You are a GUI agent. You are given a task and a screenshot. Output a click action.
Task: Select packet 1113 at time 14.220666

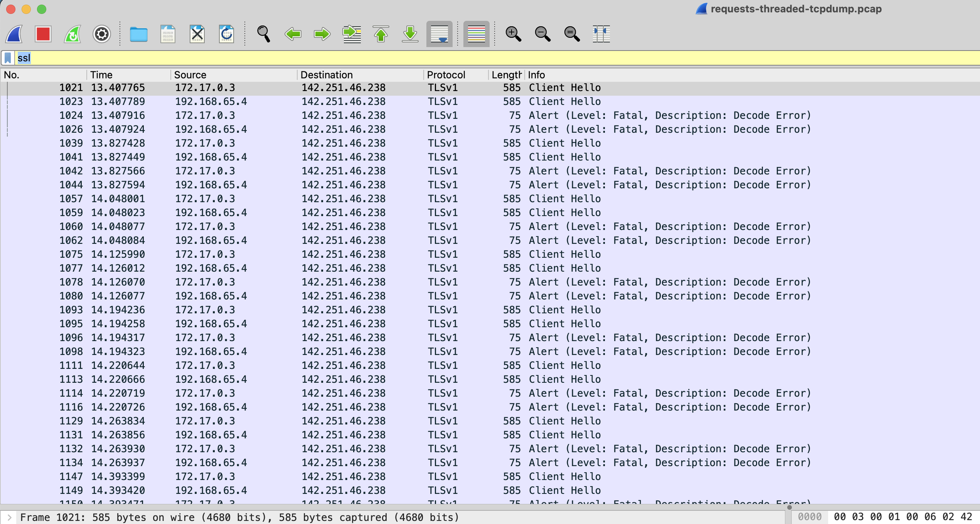point(490,379)
